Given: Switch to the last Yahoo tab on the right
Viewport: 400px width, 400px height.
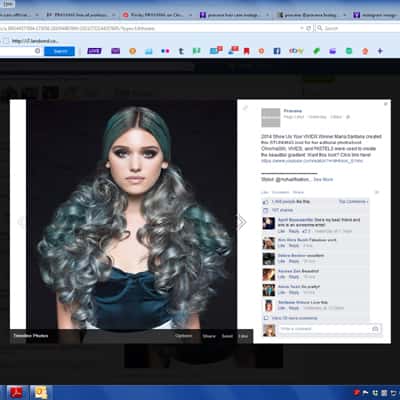Looking at the screenshot, I should coord(376,15).
